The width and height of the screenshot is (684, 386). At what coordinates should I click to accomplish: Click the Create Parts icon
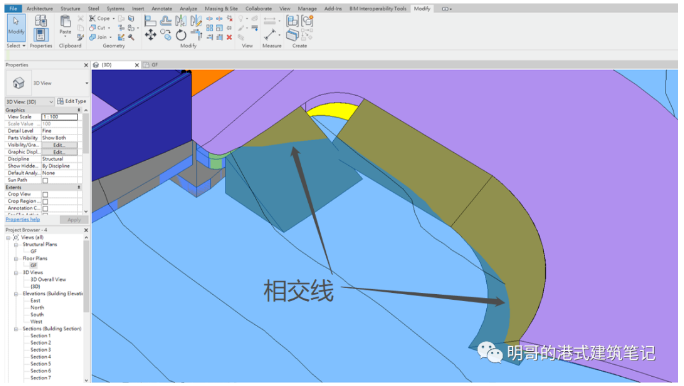coord(292,35)
